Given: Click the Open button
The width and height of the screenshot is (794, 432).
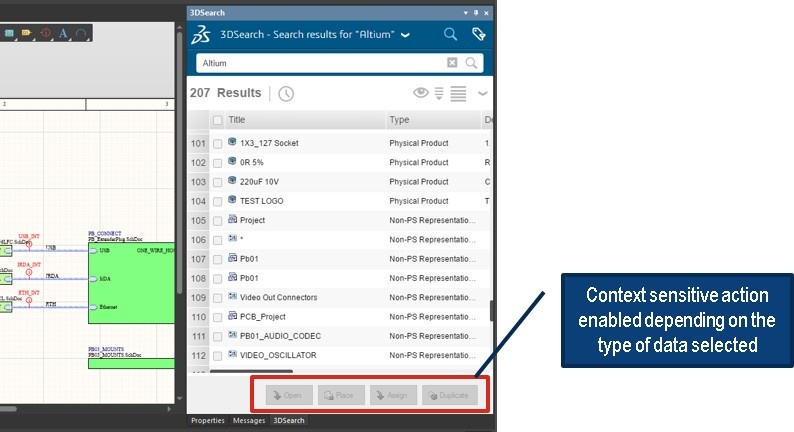Looking at the screenshot, I should 289,395.
